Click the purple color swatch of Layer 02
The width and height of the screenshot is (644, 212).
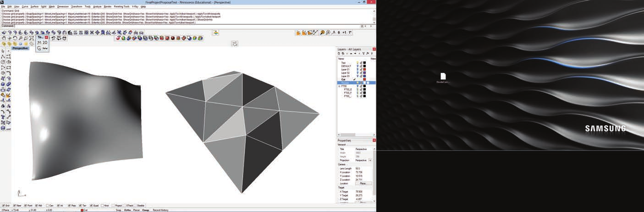pos(364,73)
